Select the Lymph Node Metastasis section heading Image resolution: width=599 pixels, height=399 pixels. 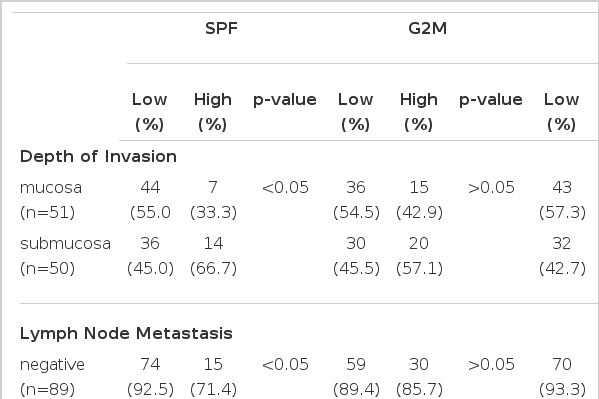(126, 333)
